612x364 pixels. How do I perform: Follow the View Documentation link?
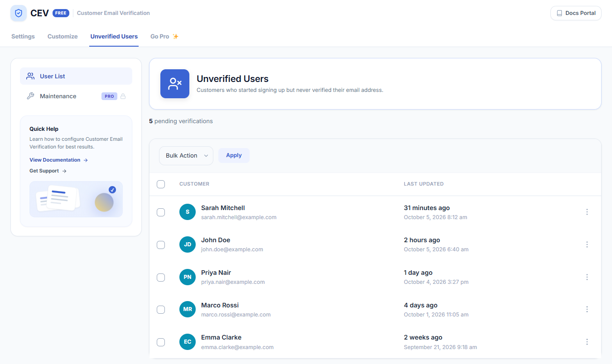(x=58, y=160)
